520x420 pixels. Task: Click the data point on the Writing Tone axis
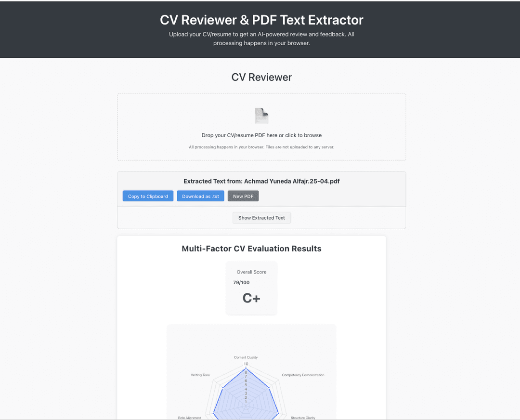[x=223, y=388]
